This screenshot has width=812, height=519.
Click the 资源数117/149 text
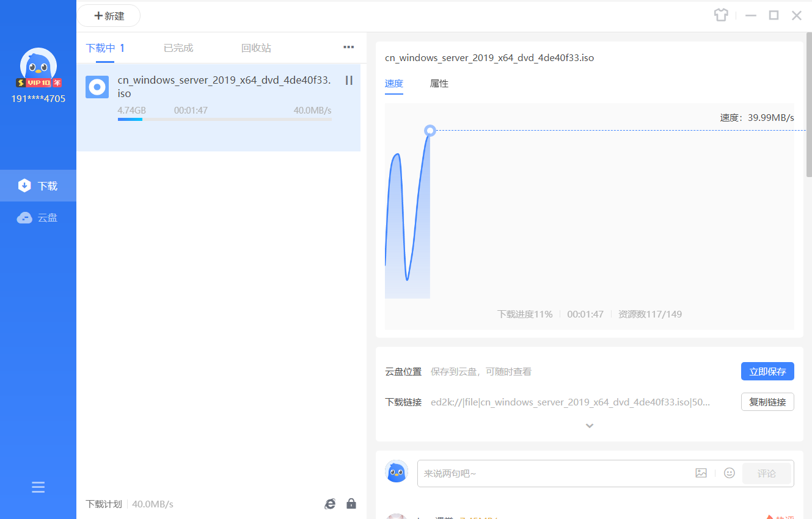point(650,314)
